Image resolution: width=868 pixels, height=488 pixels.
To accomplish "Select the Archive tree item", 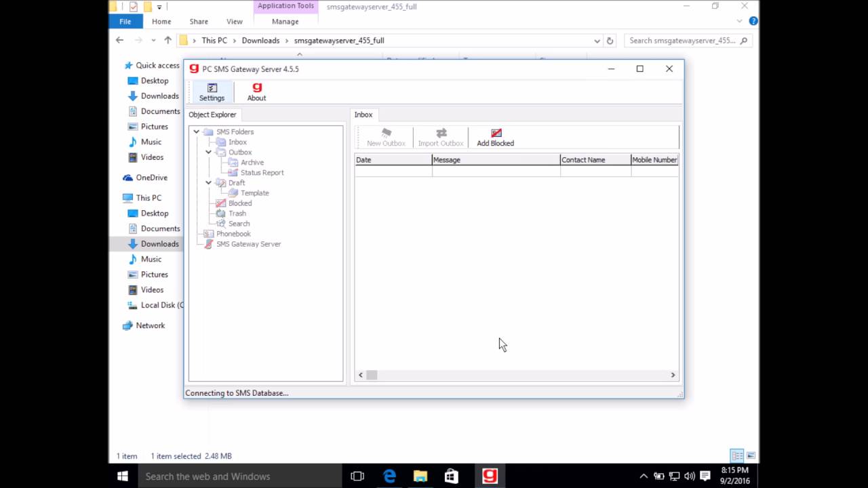I will (252, 163).
